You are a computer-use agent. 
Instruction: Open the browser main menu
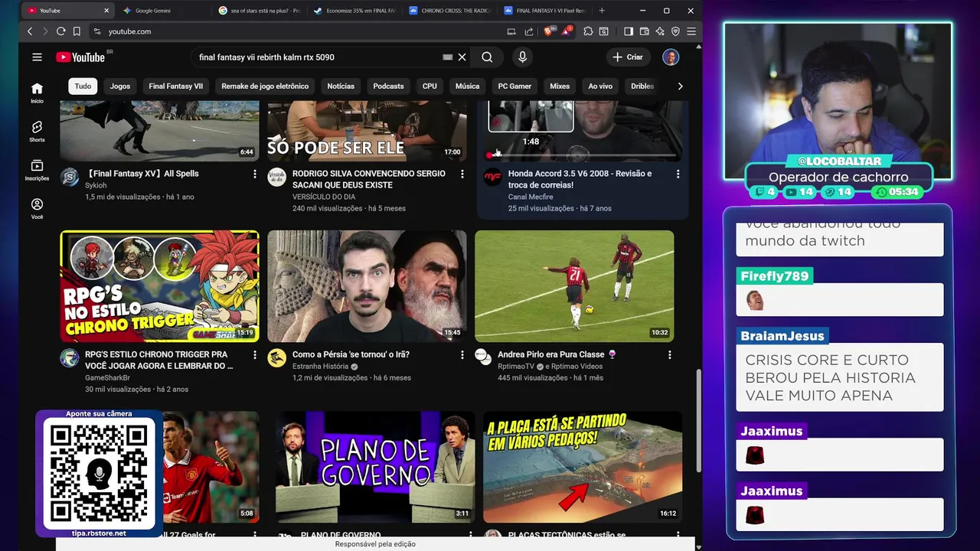point(691,31)
